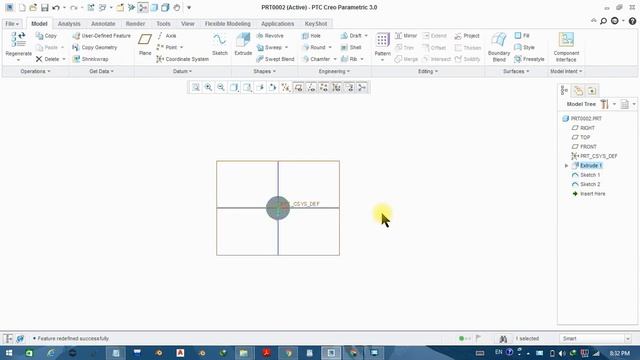Open Component Interface tool
The image size is (640, 360).
click(x=566, y=47)
